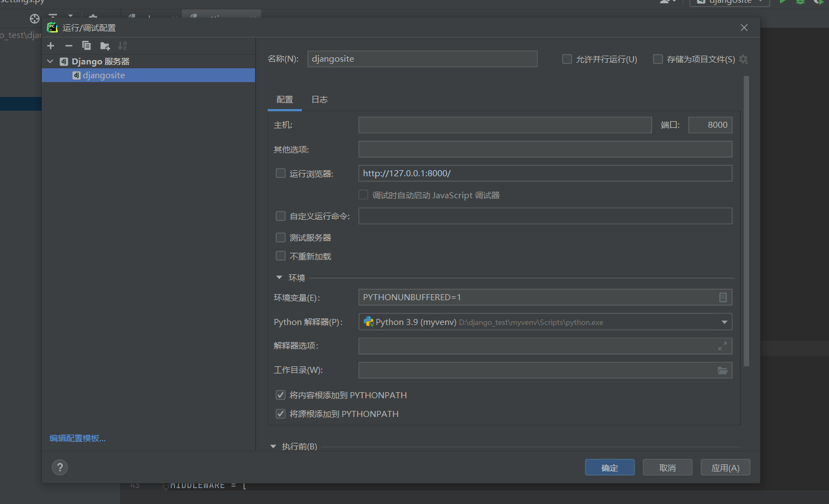This screenshot has width=829, height=504.
Task: Enable 存储为项目文件(S) checkbox
Action: pos(658,59)
